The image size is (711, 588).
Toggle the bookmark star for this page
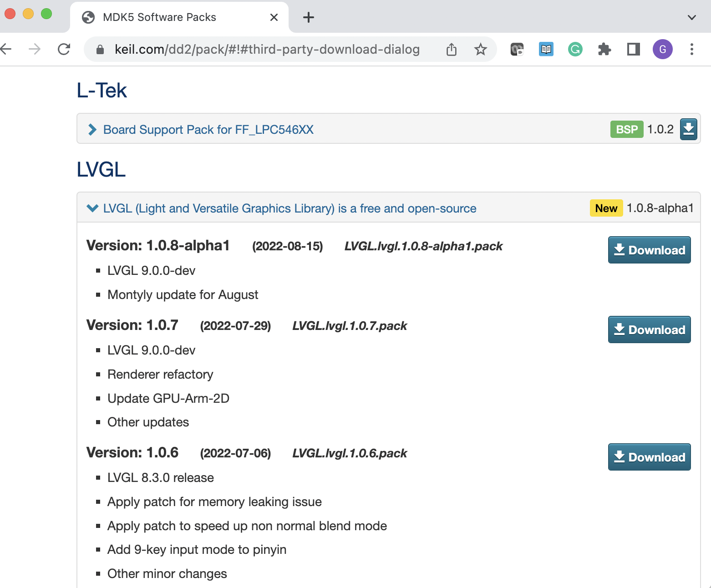click(480, 49)
